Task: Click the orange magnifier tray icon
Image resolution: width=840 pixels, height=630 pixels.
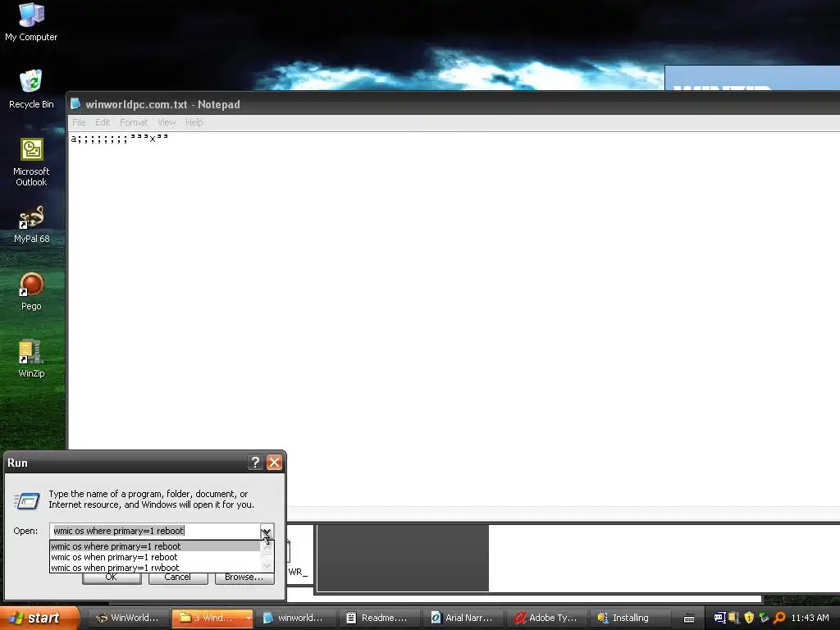Action: click(x=779, y=618)
